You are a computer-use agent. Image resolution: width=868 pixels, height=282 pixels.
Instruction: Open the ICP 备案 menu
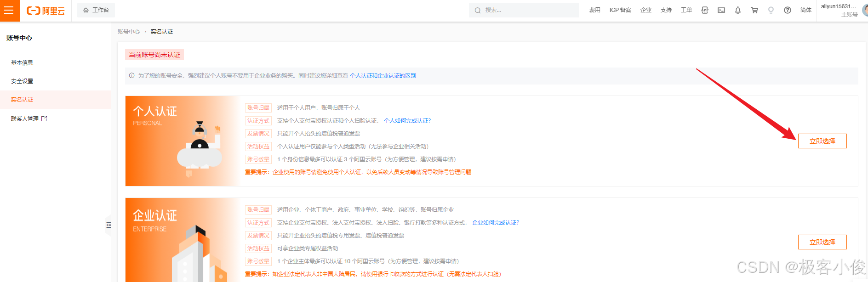(x=620, y=10)
